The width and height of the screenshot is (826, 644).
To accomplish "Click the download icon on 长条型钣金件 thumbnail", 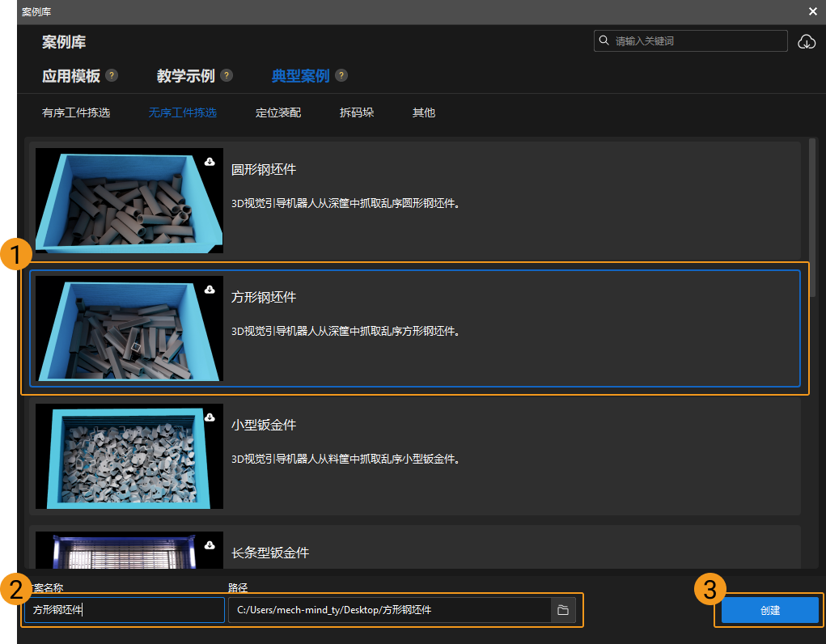I will [x=210, y=544].
